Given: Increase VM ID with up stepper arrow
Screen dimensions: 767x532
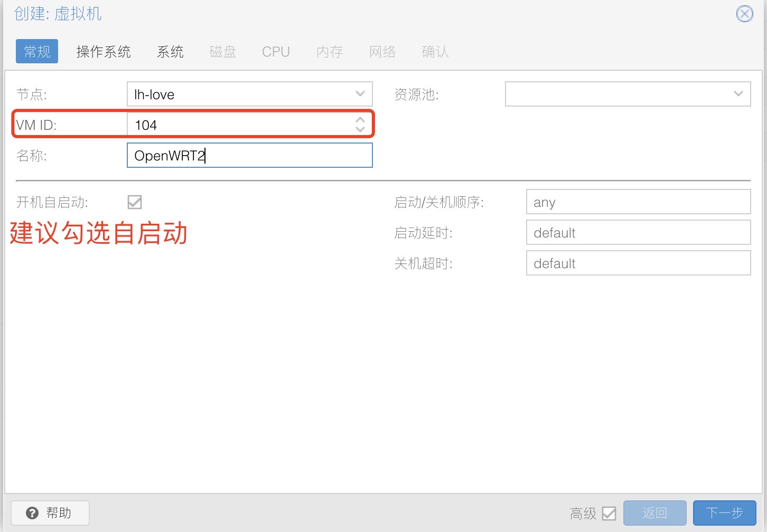Looking at the screenshot, I should pyautogui.click(x=360, y=120).
